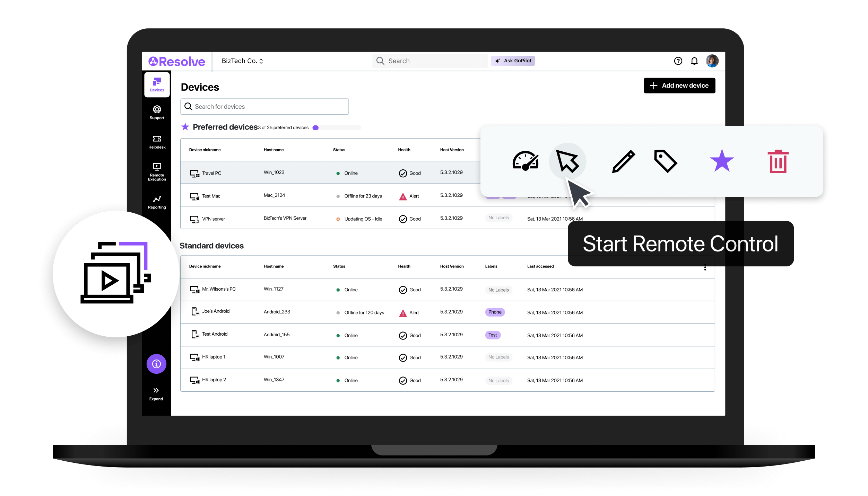The width and height of the screenshot is (868, 496).
Task: Select Devices in the sidebar navigation
Action: pos(157,85)
